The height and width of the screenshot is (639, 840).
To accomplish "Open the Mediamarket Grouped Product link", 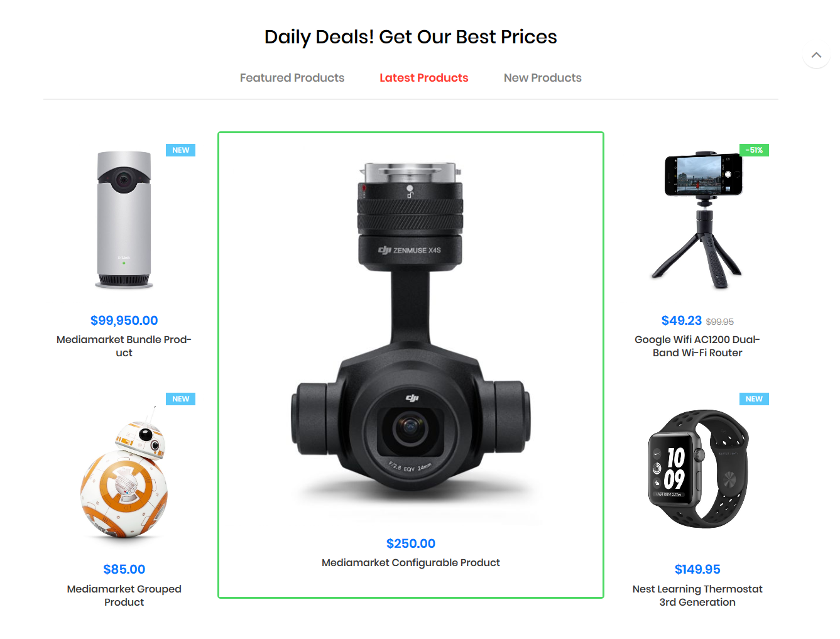I will (124, 596).
